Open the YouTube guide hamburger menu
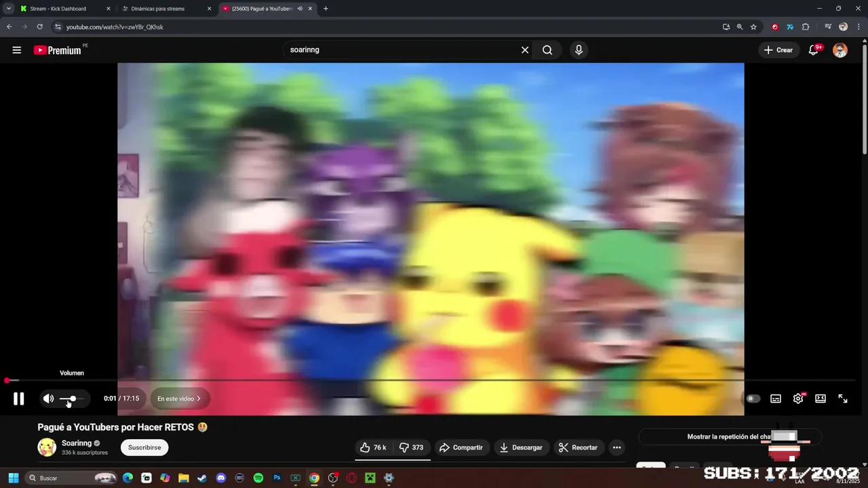 pos(17,50)
